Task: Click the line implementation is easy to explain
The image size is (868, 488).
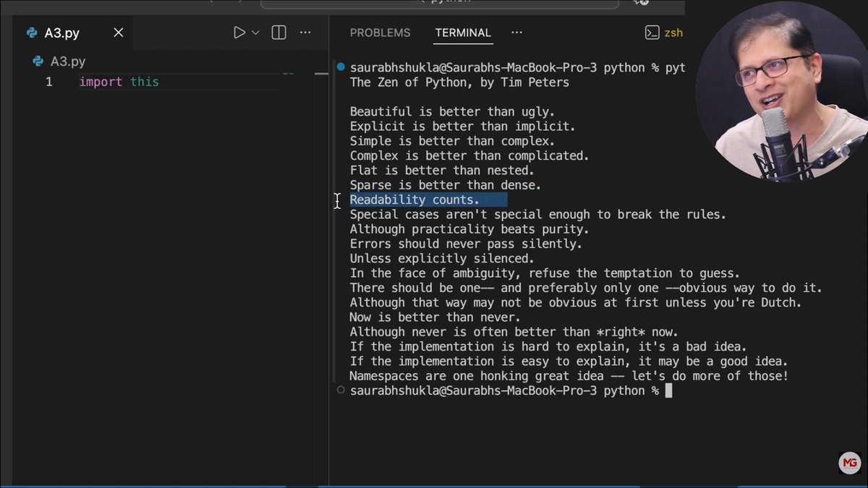Action: (x=569, y=361)
